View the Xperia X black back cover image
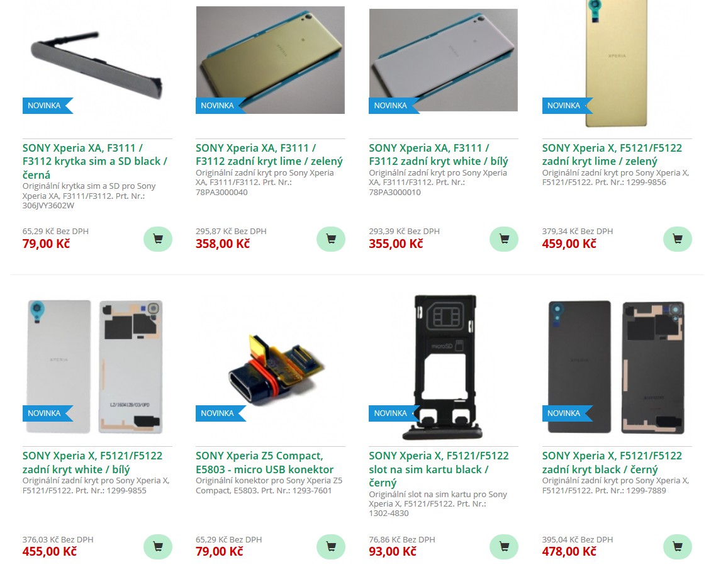The width and height of the screenshot is (728, 567). point(617,367)
